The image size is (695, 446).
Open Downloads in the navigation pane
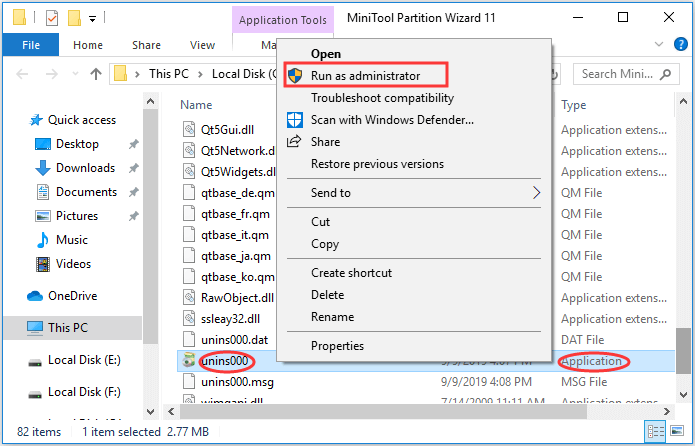coord(74,168)
